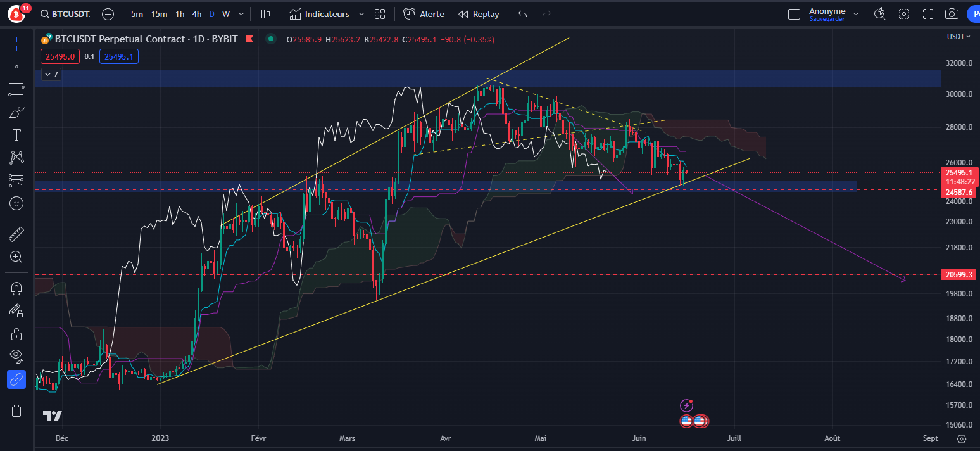980x451 pixels.
Task: Select the Emoji drawing tool
Action: pyautogui.click(x=16, y=203)
